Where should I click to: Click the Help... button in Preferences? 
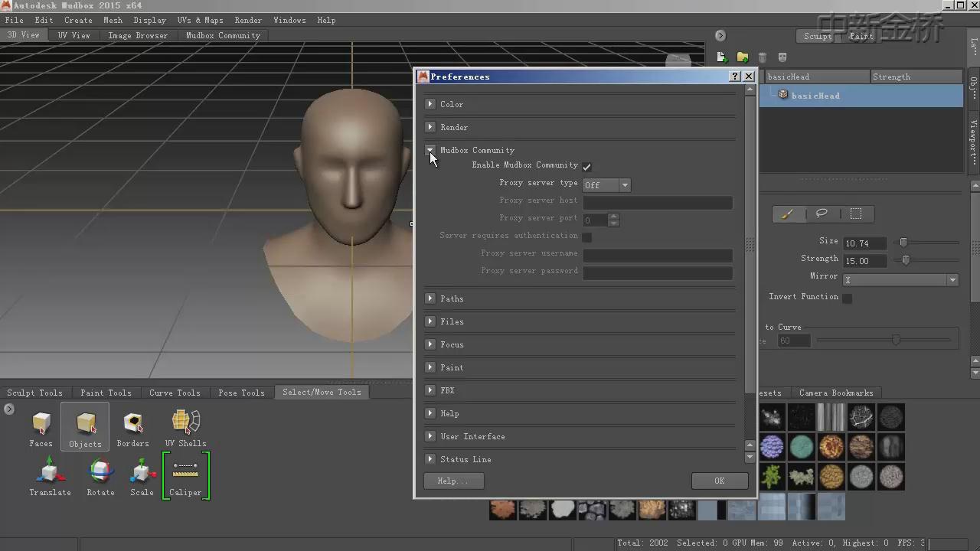[x=452, y=481]
